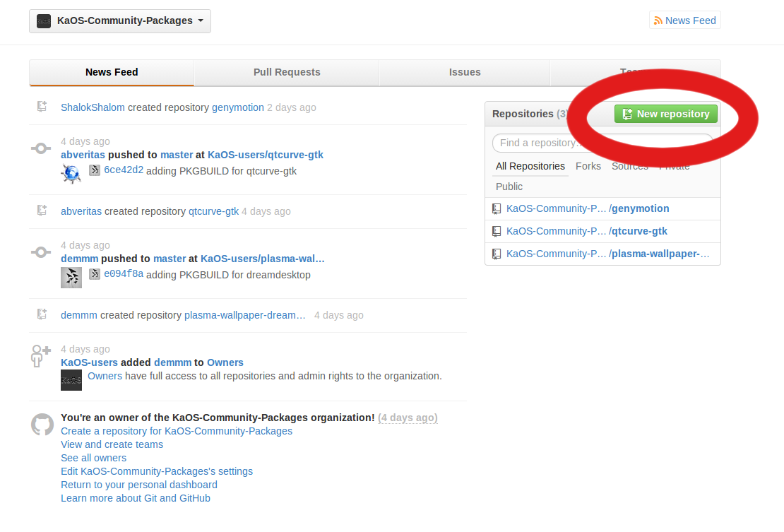The height and width of the screenshot is (532, 784).
Task: Open KaOS-Community-P…/plasma-wallpaper-… in repository list
Action: [x=607, y=254]
